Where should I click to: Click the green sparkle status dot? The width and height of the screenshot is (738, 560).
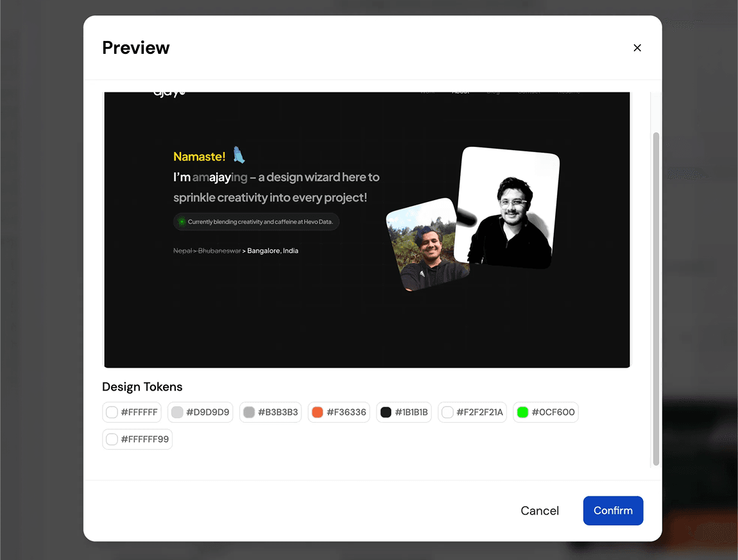point(182,222)
